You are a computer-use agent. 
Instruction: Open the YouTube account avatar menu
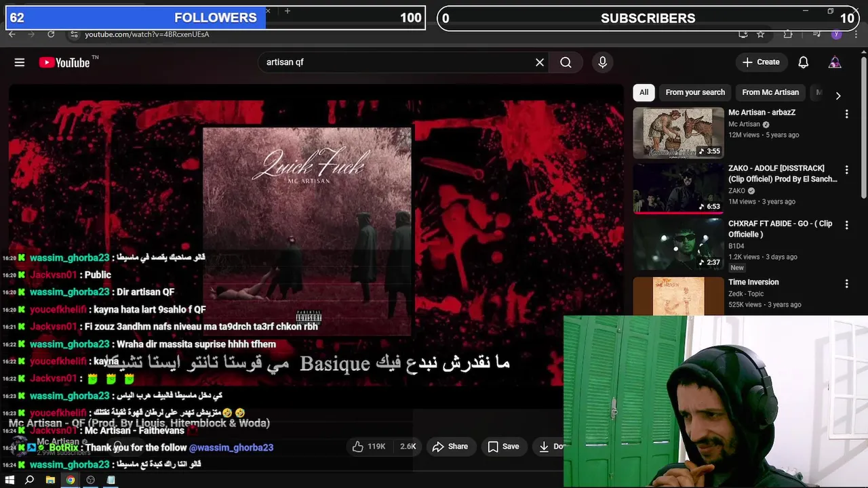click(835, 62)
